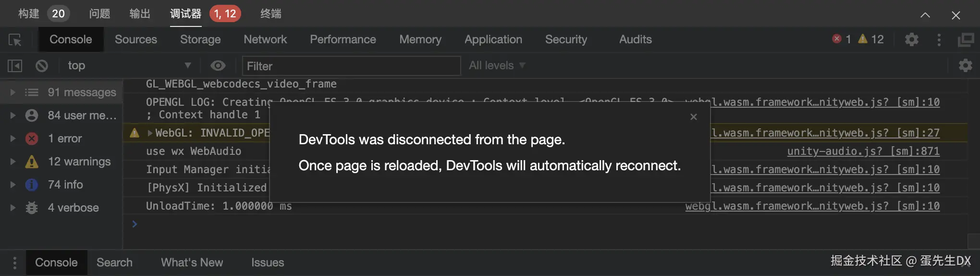This screenshot has height=276, width=980.
Task: Collapse the debugger panel with the chevron
Action: coord(925,15)
